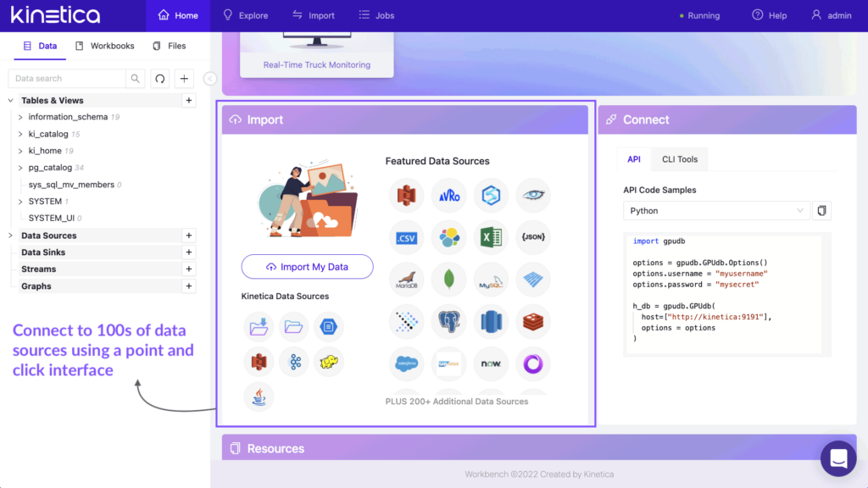Open the chat support bubble

tap(838, 458)
